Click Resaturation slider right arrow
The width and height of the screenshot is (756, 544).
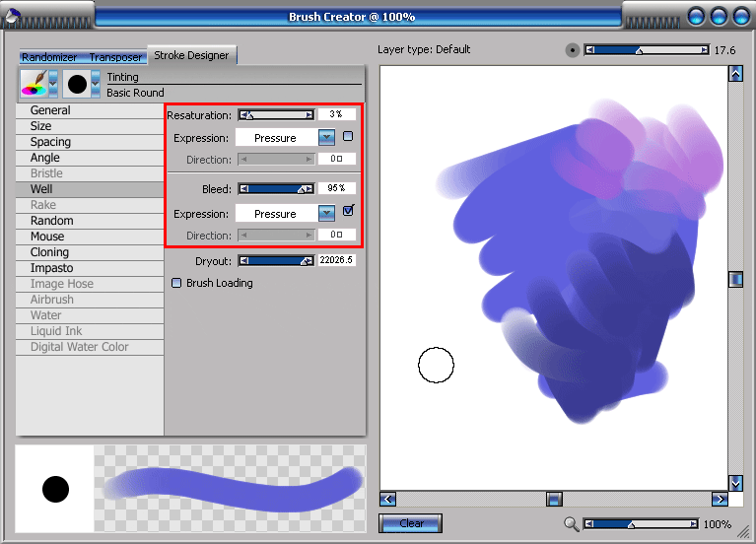(x=309, y=114)
